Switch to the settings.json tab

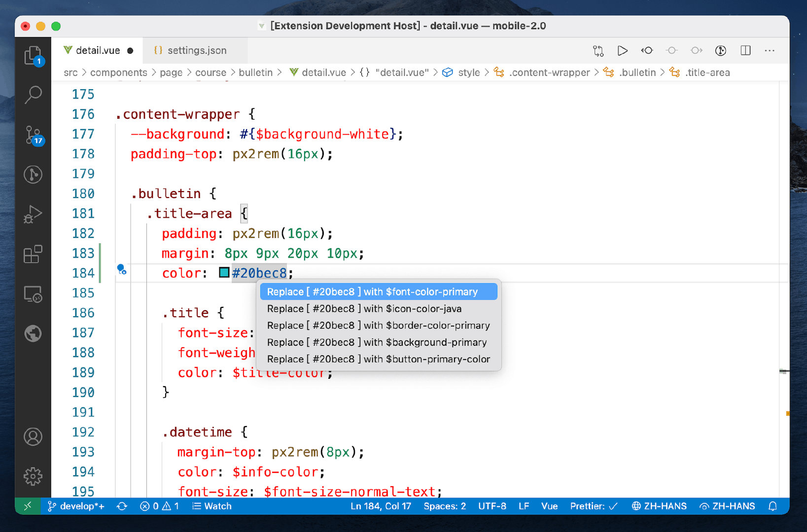click(195, 50)
